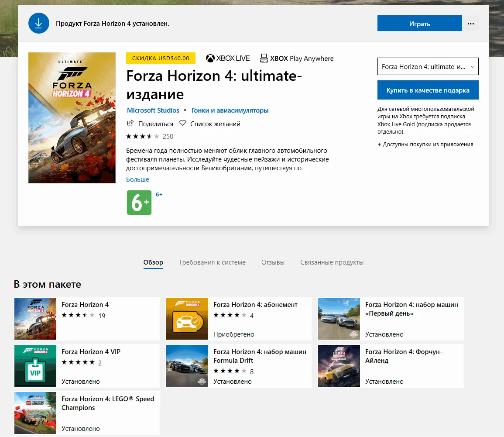Click the Forza Horizon 4 rating with 19 reviews
Screen dimensions: 504x437
coord(83,316)
